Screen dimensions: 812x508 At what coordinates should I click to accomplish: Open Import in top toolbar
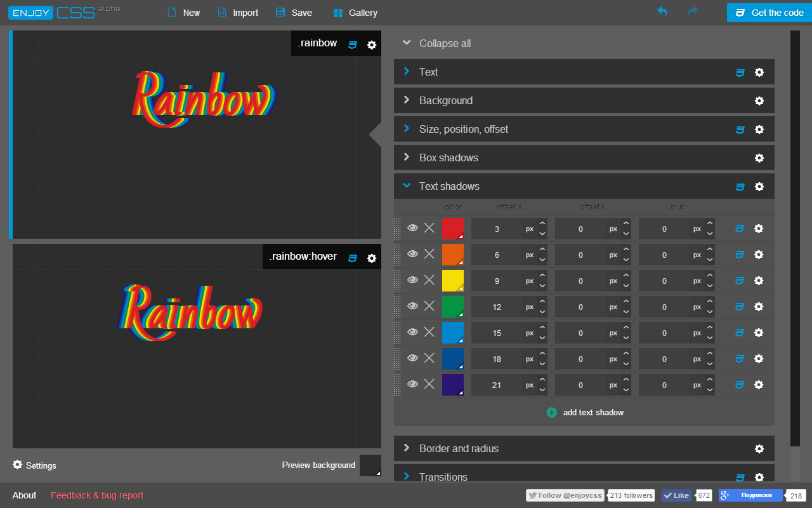238,13
